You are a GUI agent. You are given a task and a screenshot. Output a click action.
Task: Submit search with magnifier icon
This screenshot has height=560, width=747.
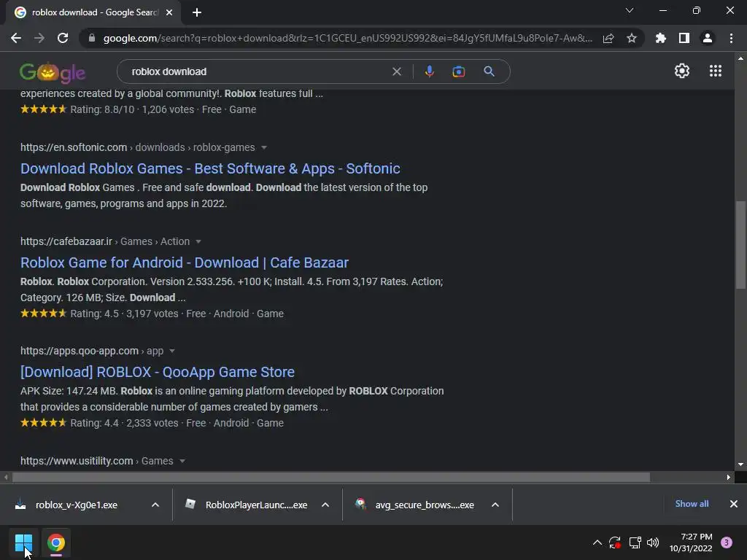click(x=489, y=71)
